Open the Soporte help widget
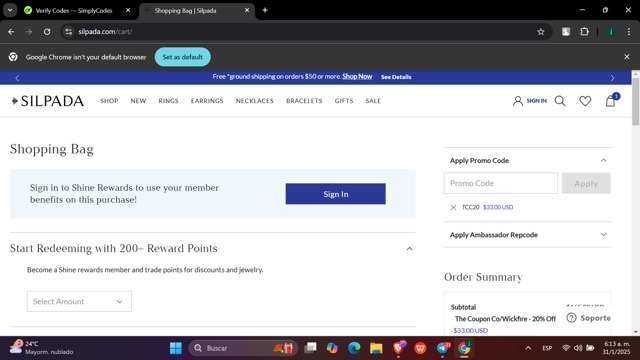Image resolution: width=640 pixels, height=360 pixels. (589, 318)
